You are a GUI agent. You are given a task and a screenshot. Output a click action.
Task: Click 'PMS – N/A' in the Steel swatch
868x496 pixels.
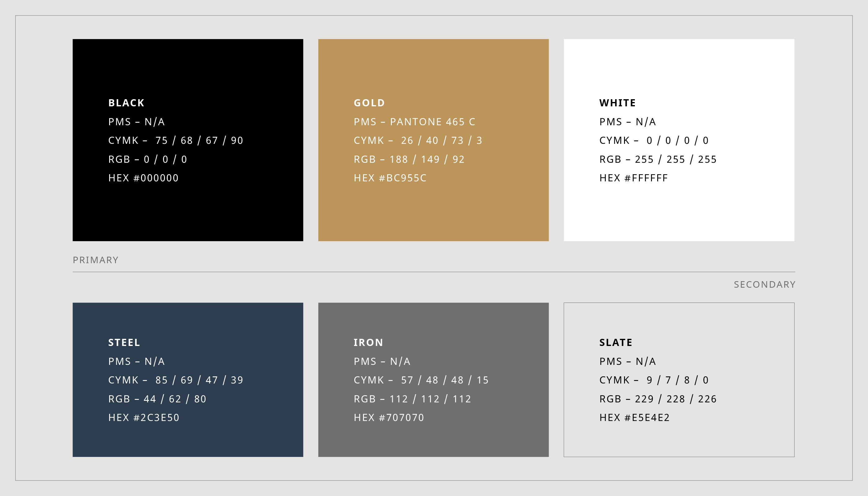coord(137,361)
